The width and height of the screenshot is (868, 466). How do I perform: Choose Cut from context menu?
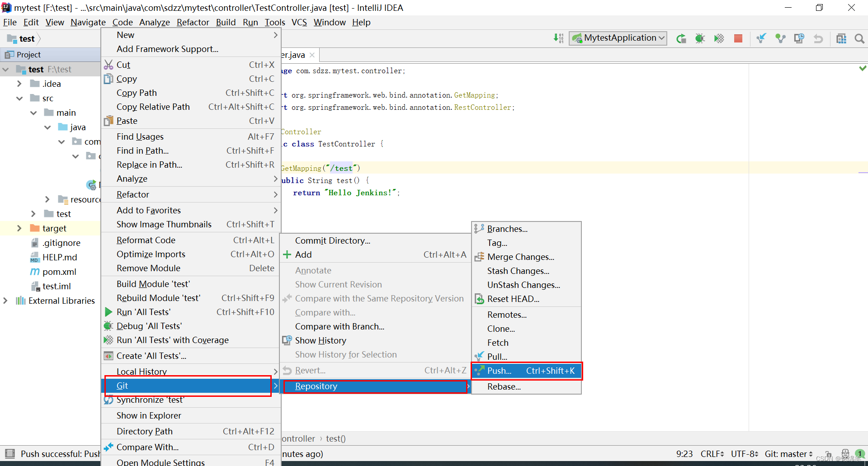pyautogui.click(x=191, y=65)
